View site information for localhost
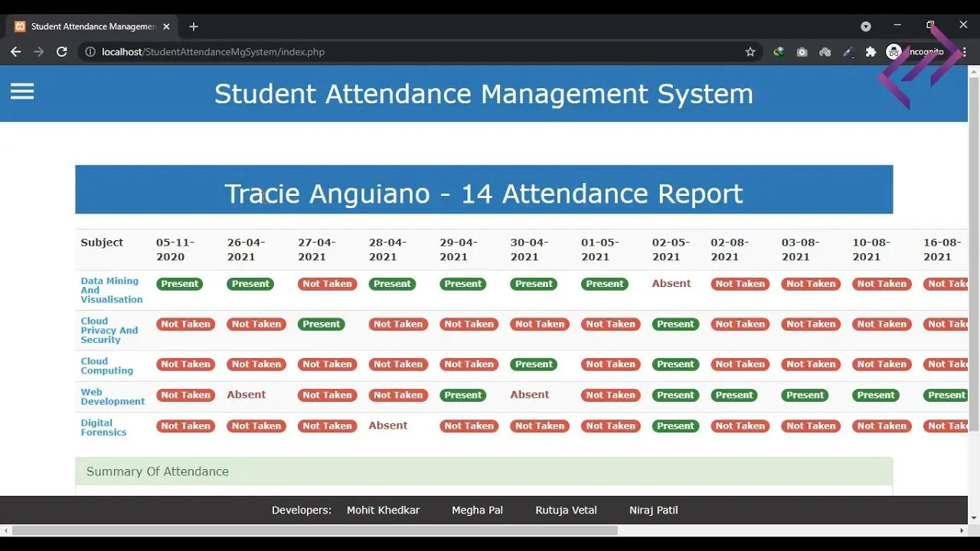Viewport: 980px width, 551px height. pyautogui.click(x=90, y=52)
